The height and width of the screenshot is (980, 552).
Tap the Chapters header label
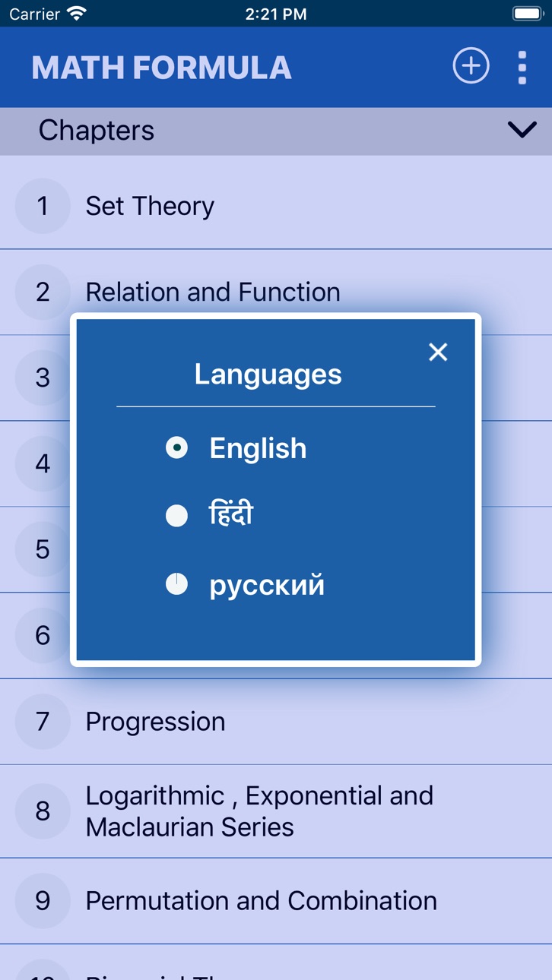[x=97, y=130]
